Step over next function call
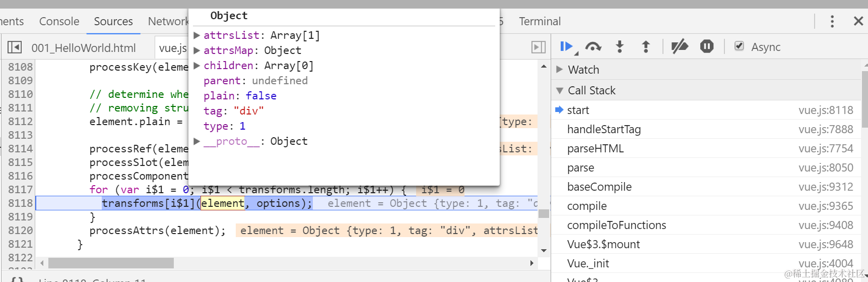Viewport: 868px width, 282px height. [x=593, y=47]
